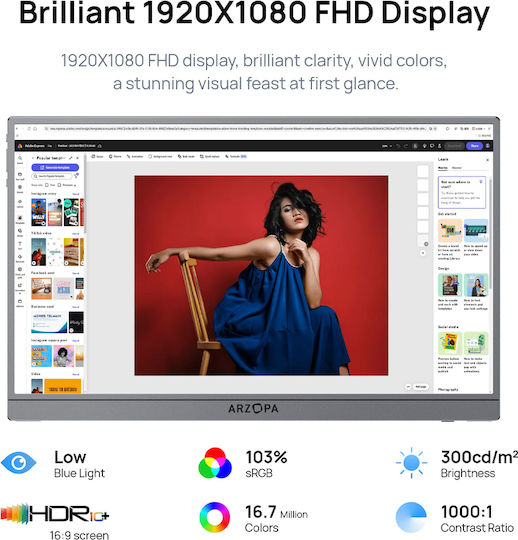Click the Add page button below the canvas
The image size is (518, 540).
(420, 387)
